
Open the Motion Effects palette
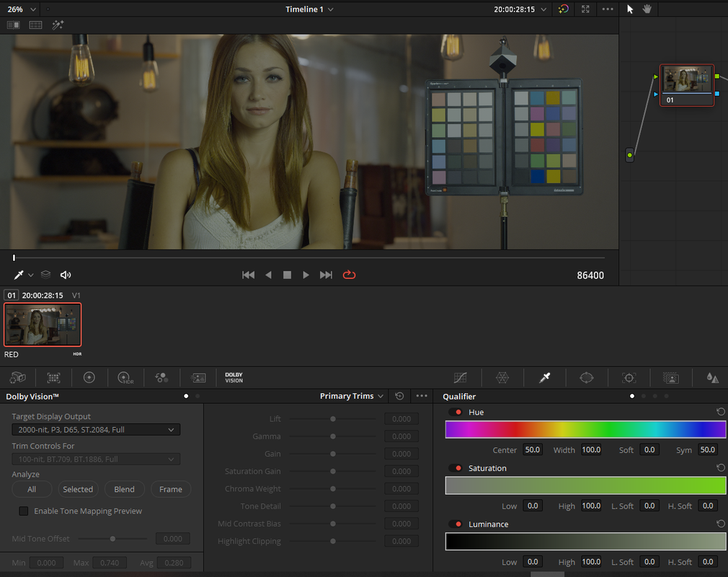tap(198, 378)
